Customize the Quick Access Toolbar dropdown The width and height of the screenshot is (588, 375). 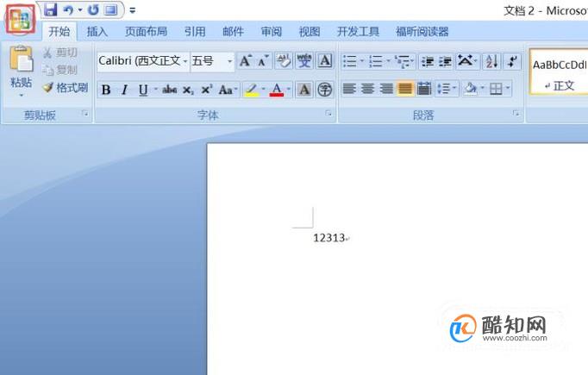[133, 10]
